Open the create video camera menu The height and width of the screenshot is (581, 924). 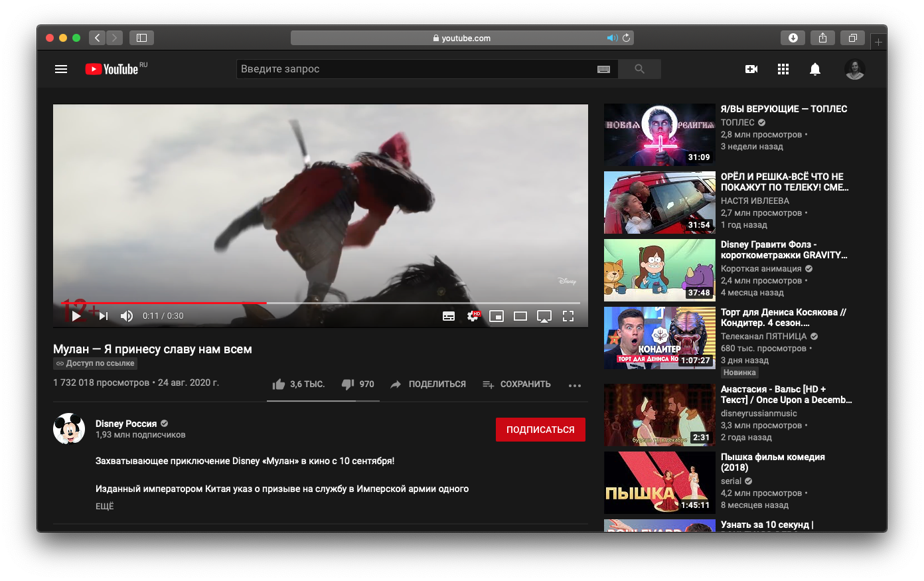(x=751, y=69)
